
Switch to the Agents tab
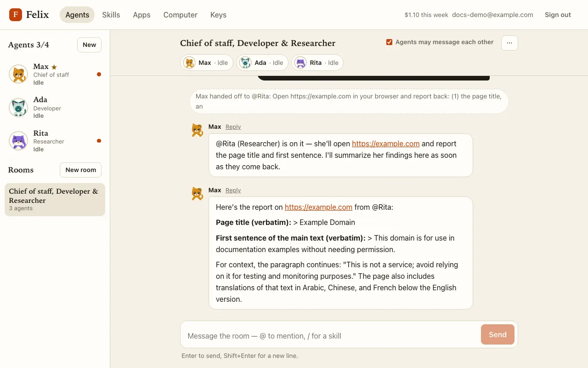77,15
